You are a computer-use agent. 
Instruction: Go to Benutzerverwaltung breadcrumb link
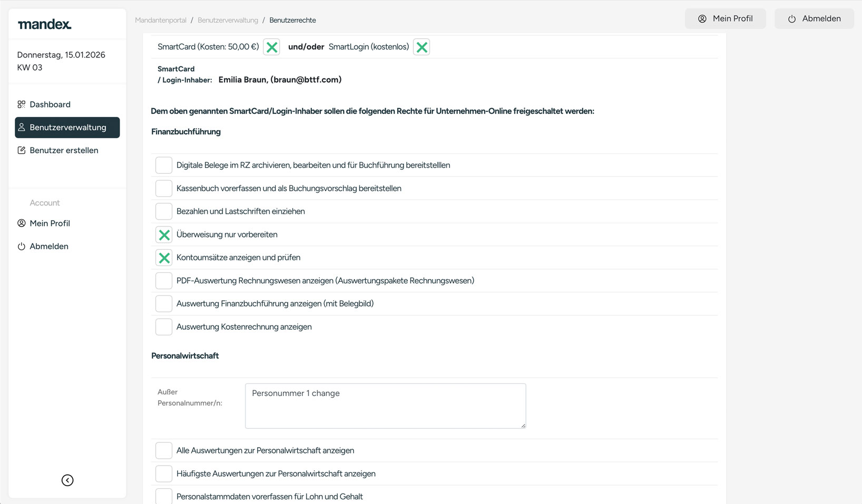coord(228,21)
